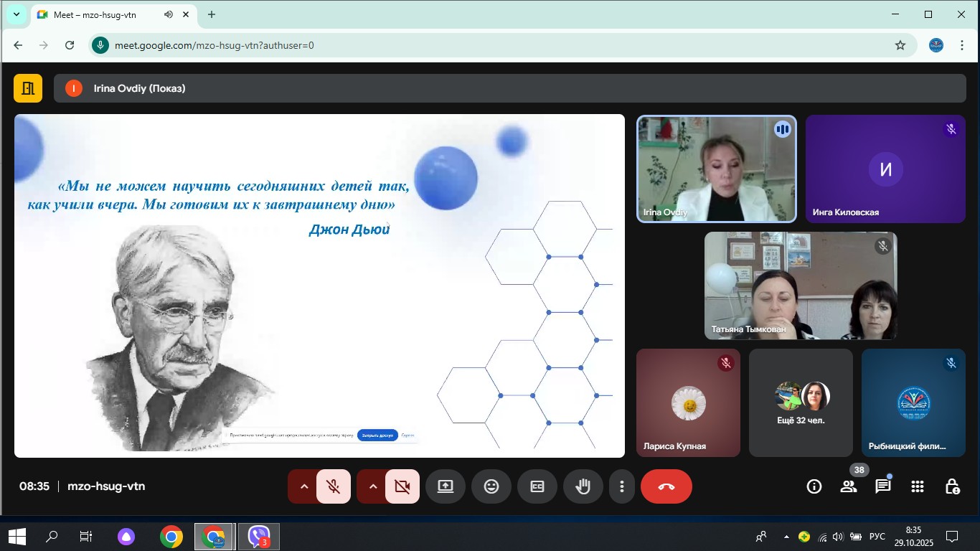The width and height of the screenshot is (980, 551).
Task: Expand audio settings arrow beside microphone
Action: coord(303,486)
